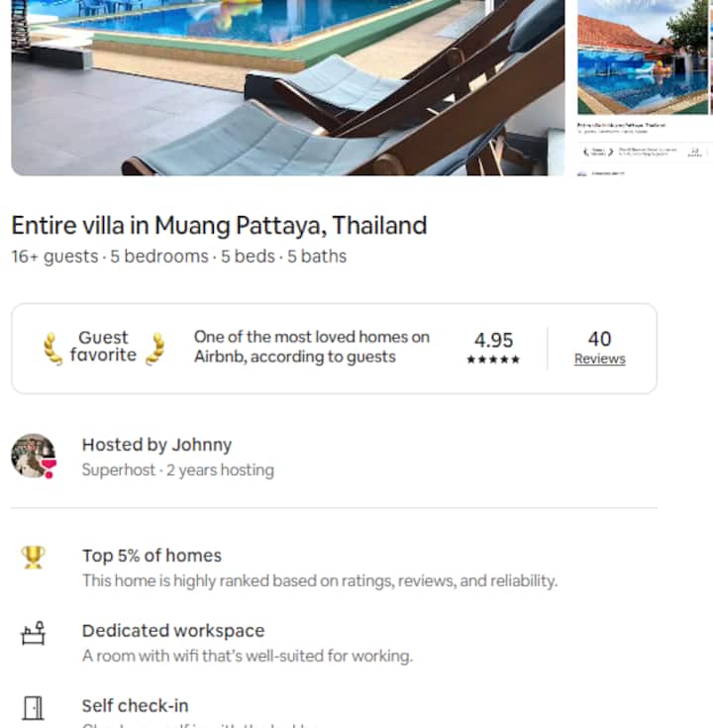Click the Top 5% of homes heading
Image resolution: width=713 pixels, height=728 pixels.
tap(152, 556)
